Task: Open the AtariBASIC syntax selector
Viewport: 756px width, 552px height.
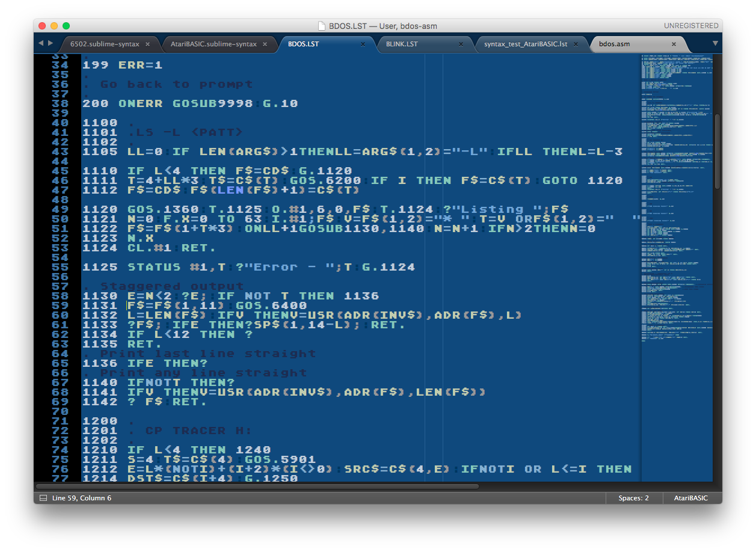Action: coord(690,498)
